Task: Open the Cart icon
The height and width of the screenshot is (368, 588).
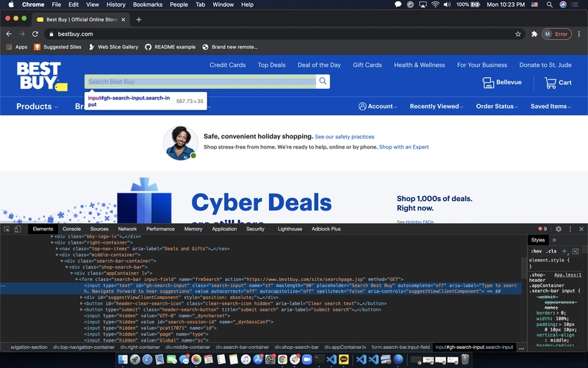Action: click(x=550, y=82)
